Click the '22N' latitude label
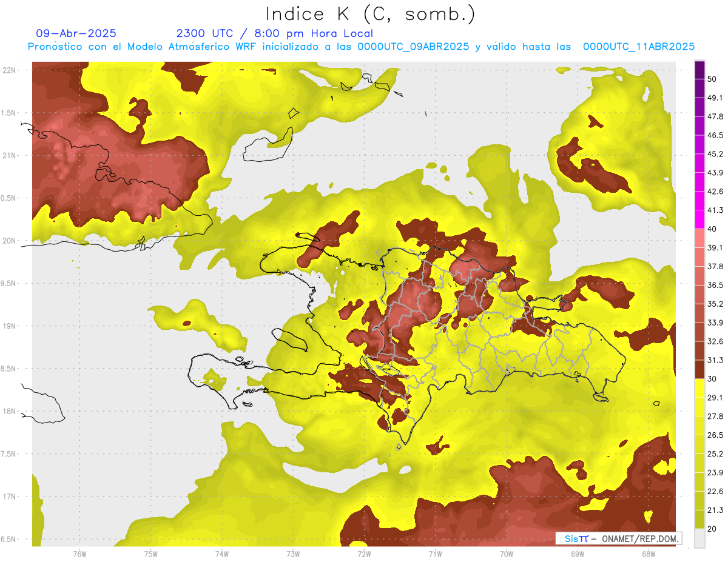 coord(9,70)
